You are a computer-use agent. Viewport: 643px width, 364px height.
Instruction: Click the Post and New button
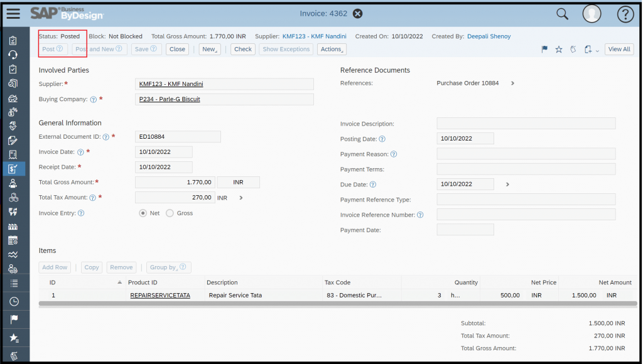(x=99, y=49)
